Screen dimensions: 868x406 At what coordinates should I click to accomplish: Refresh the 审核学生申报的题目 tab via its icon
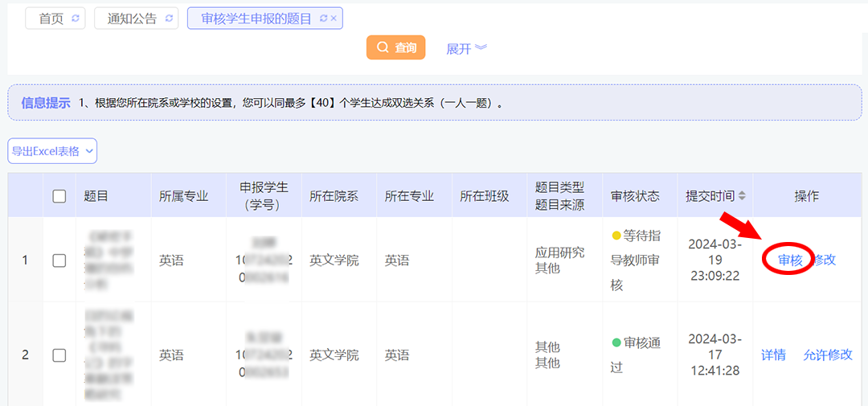click(x=323, y=18)
